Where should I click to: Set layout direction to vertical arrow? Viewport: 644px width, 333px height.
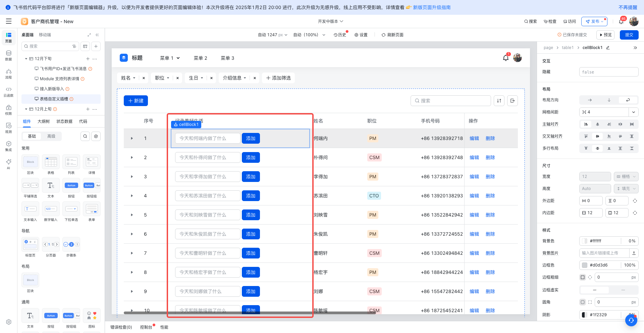[x=609, y=100]
